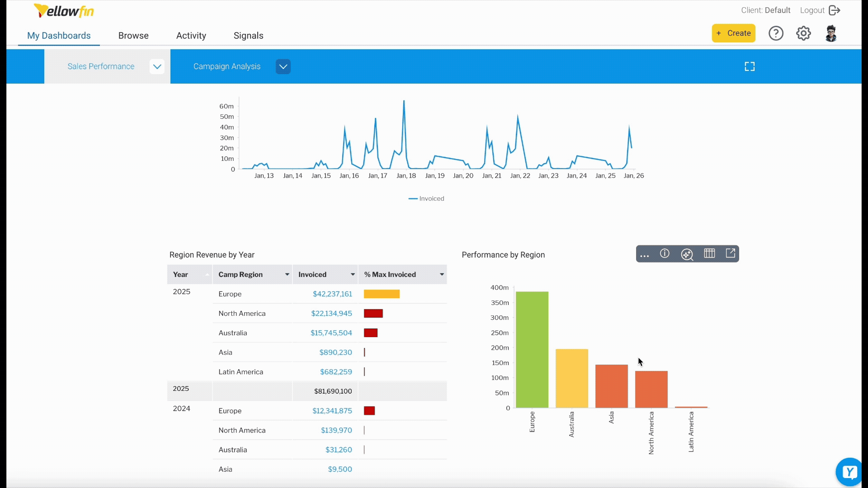Enter fullscreen mode for the dashboard

(749, 66)
